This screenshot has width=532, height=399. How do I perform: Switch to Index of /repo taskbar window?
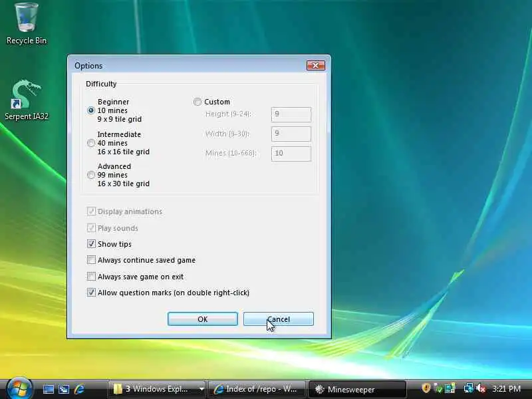[257, 389]
